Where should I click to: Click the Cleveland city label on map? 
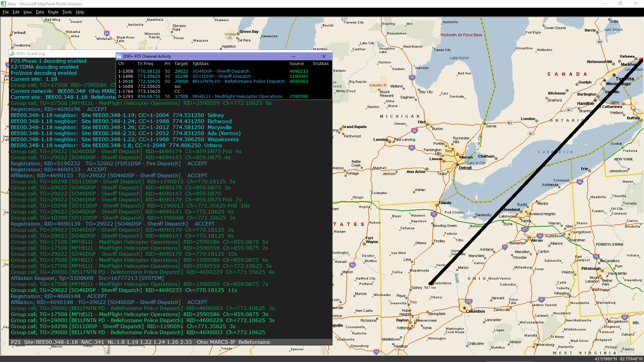(x=511, y=210)
